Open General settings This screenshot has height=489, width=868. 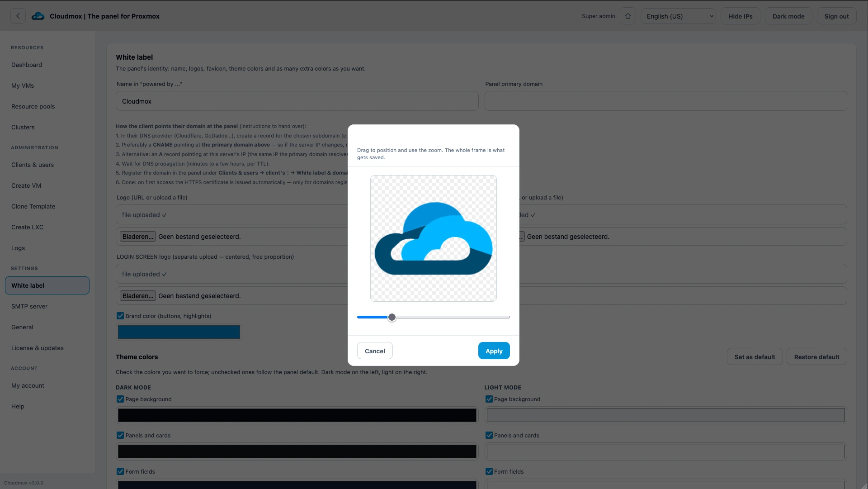pyautogui.click(x=47, y=327)
